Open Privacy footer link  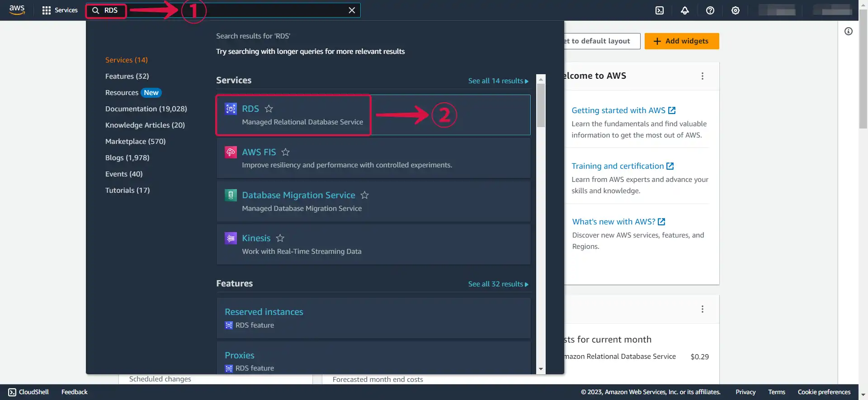tap(745, 392)
